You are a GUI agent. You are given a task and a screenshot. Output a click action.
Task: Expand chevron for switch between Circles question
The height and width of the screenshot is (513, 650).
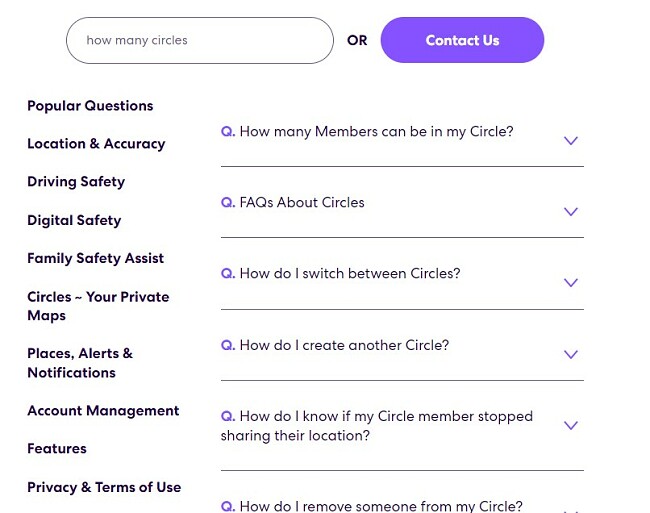point(571,283)
